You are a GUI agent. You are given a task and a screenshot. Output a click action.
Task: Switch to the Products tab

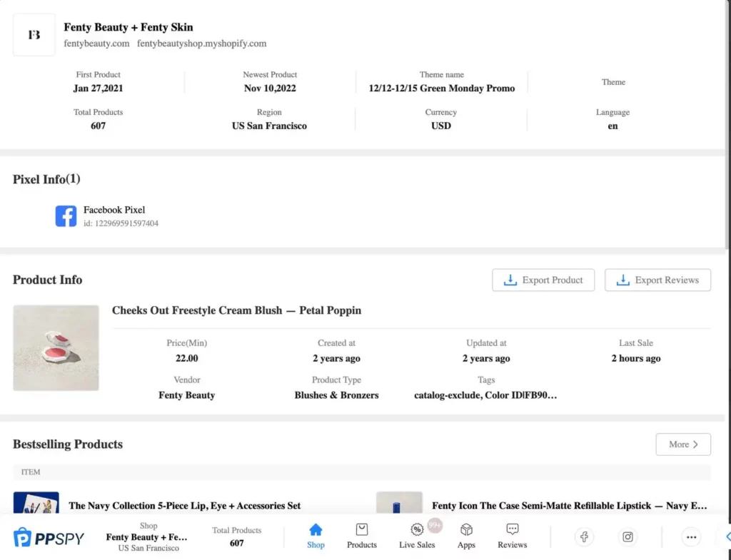pos(362,536)
